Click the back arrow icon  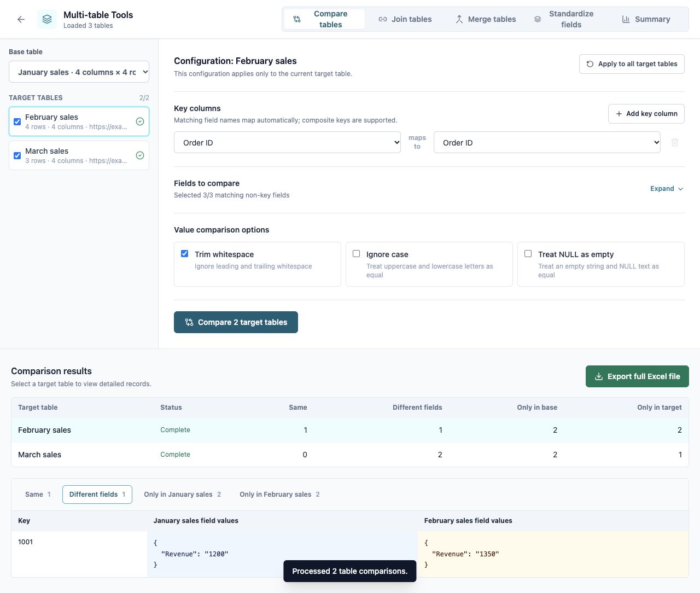pyautogui.click(x=21, y=19)
